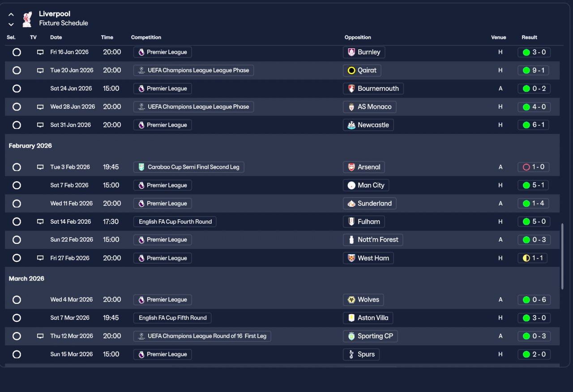View the 0 - 3 result against Sporting CP
The width and height of the screenshot is (573, 392).
click(x=534, y=336)
